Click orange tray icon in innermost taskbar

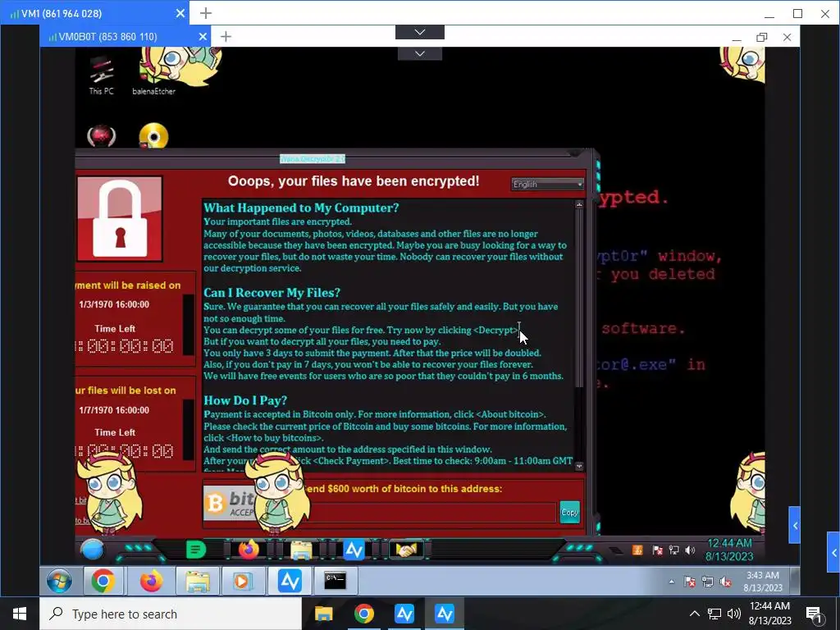(637, 550)
